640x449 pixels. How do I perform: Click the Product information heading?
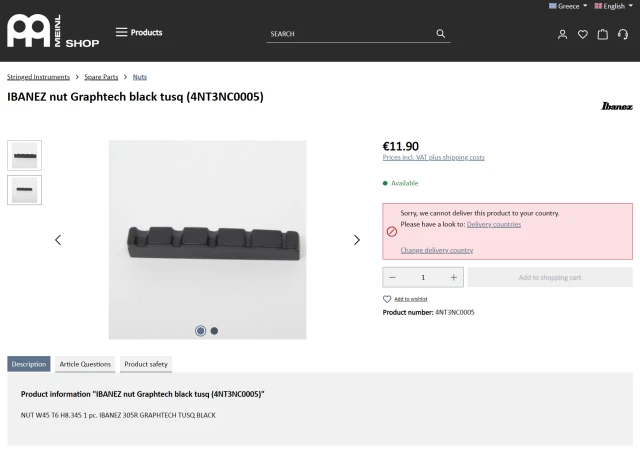(142, 394)
